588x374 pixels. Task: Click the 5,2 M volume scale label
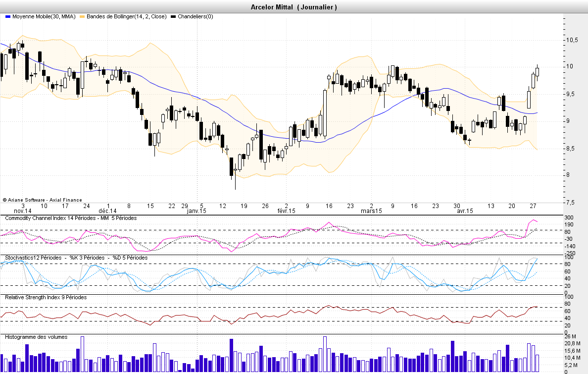(x=571, y=366)
